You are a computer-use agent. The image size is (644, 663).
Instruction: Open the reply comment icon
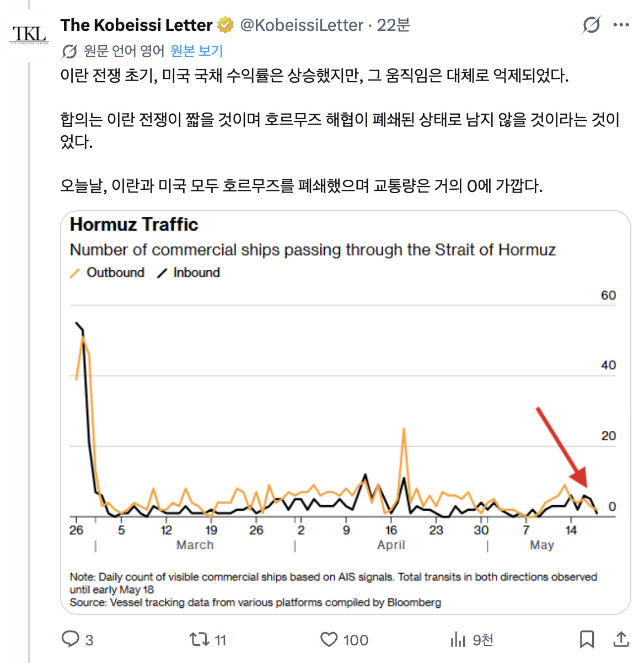tap(71, 639)
